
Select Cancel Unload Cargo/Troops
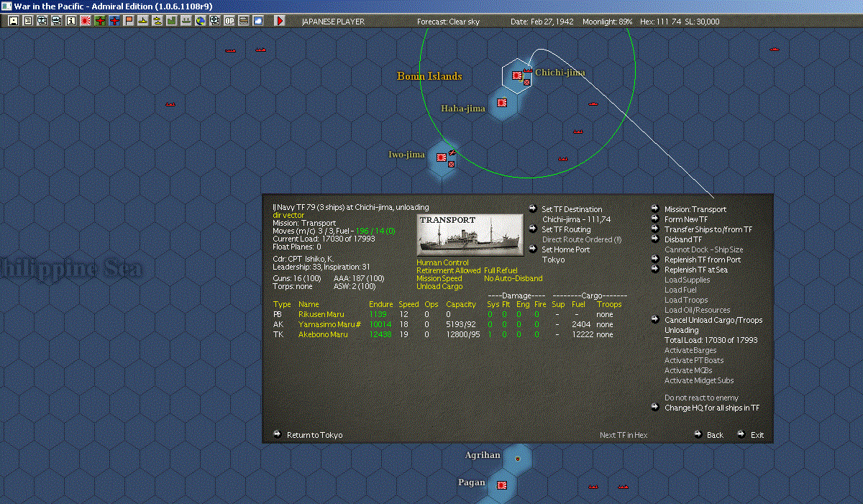click(x=713, y=320)
